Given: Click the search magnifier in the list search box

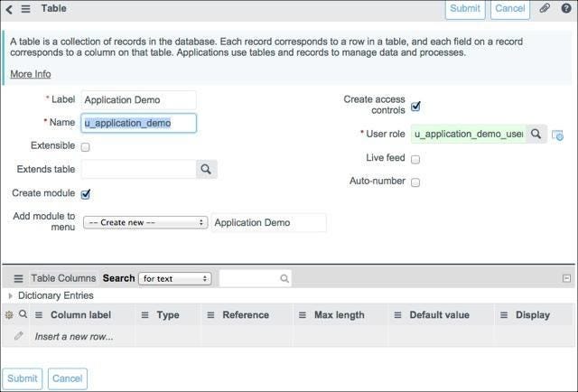Looking at the screenshot, I should click(284, 278).
